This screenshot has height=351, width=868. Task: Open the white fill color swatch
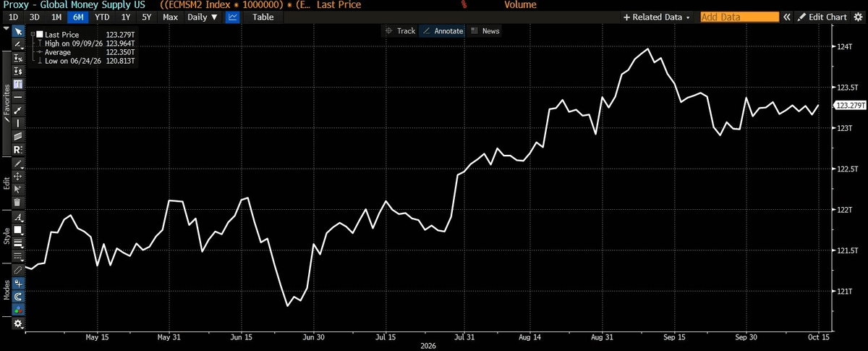[18, 230]
